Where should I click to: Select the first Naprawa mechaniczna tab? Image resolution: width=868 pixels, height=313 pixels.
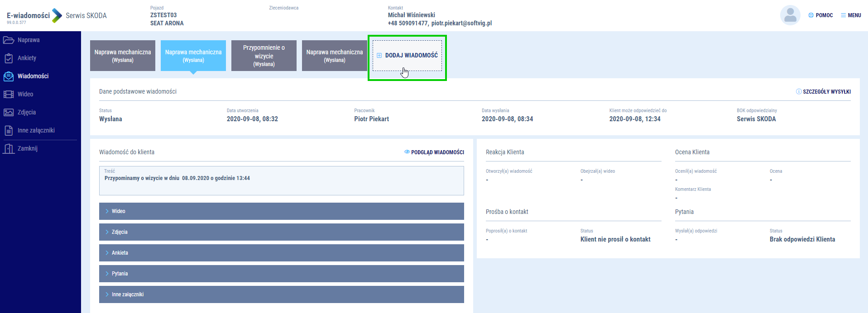pyautogui.click(x=123, y=56)
